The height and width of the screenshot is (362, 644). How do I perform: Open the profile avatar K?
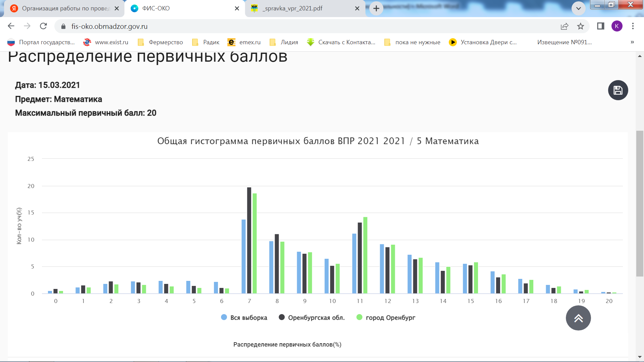pyautogui.click(x=617, y=26)
